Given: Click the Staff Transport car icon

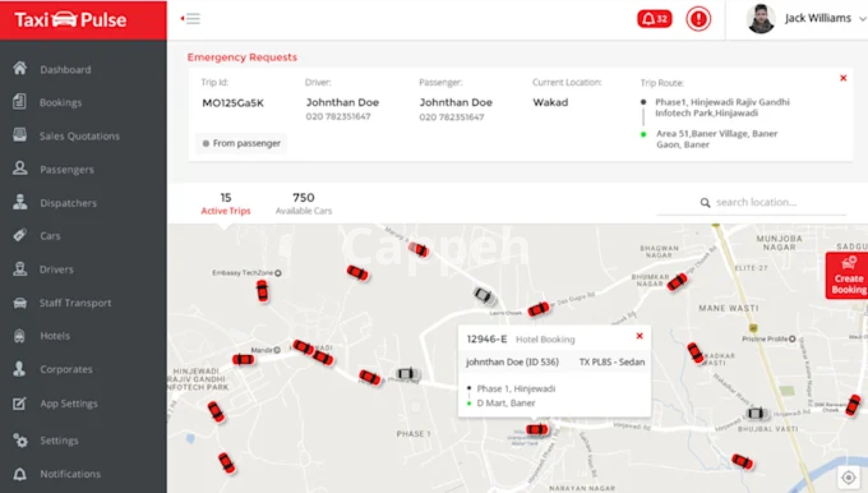Looking at the screenshot, I should (x=20, y=303).
